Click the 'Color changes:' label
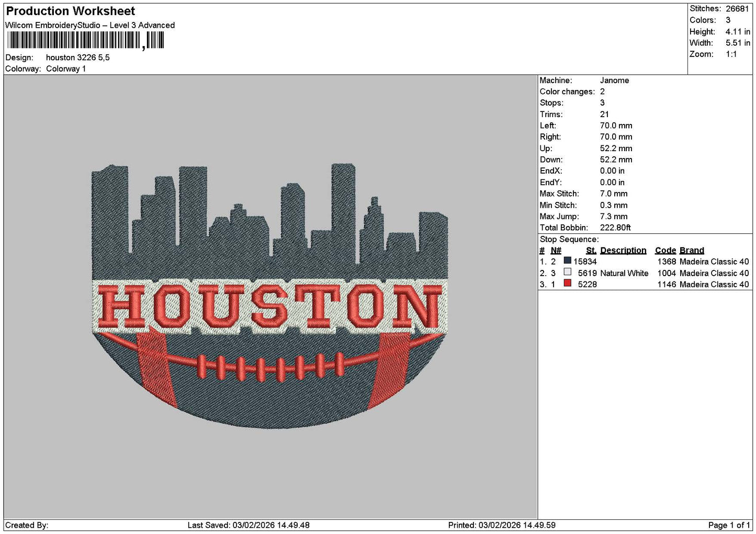The height and width of the screenshot is (534, 756). pos(567,92)
